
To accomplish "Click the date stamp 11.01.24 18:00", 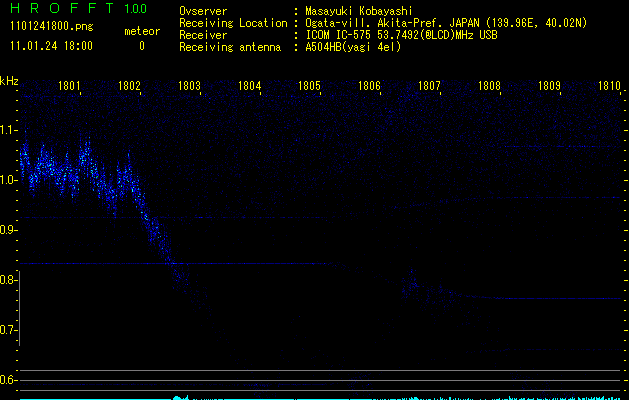I will (x=51, y=46).
